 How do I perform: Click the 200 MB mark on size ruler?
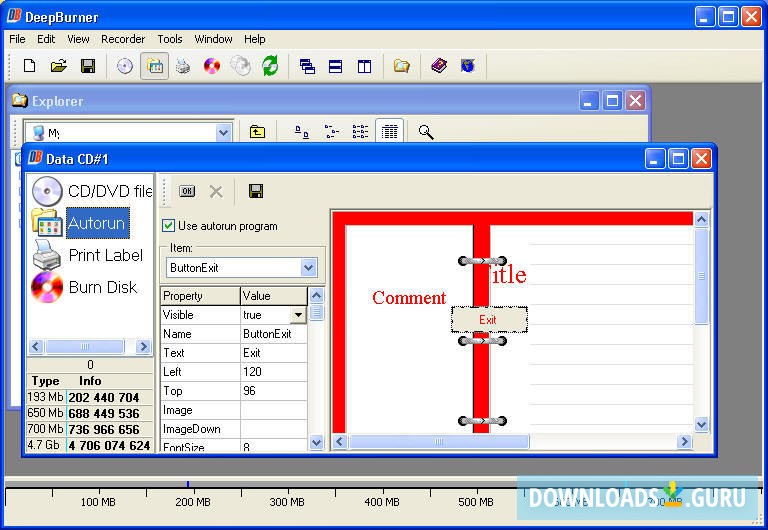(x=193, y=502)
